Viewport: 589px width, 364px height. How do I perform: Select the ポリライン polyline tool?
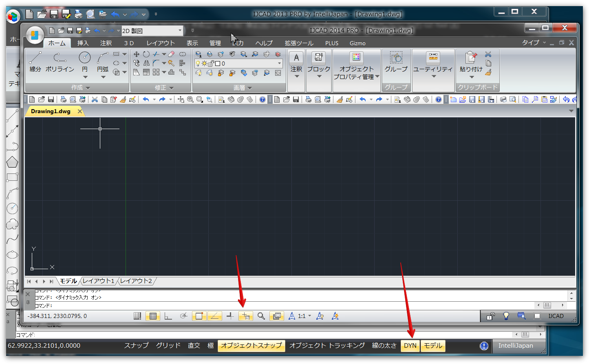click(x=60, y=62)
